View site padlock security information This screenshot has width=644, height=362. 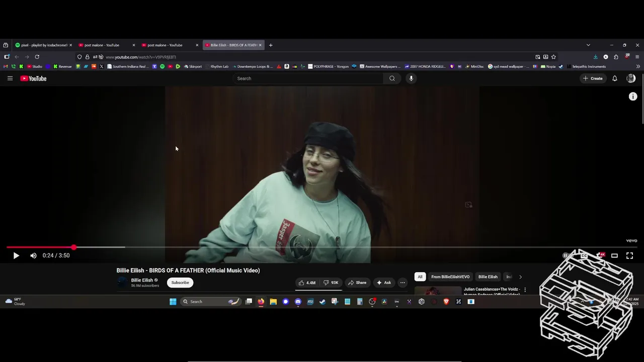click(x=87, y=57)
